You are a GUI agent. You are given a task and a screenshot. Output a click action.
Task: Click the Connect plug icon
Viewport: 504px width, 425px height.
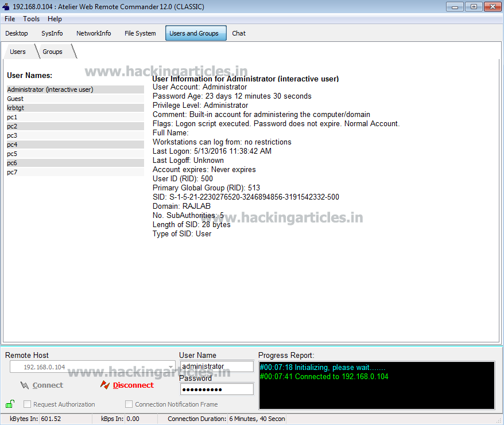[25, 385]
